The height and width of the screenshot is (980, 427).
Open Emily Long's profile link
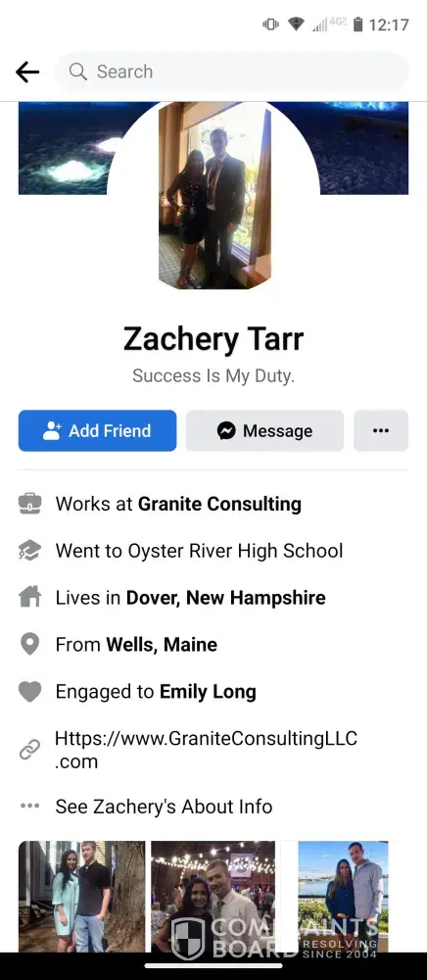click(208, 691)
